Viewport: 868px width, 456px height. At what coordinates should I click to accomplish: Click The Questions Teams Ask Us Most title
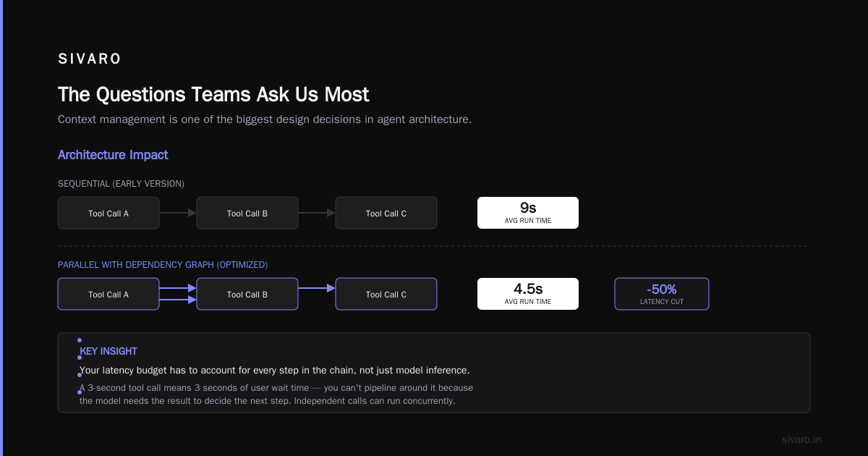point(213,95)
